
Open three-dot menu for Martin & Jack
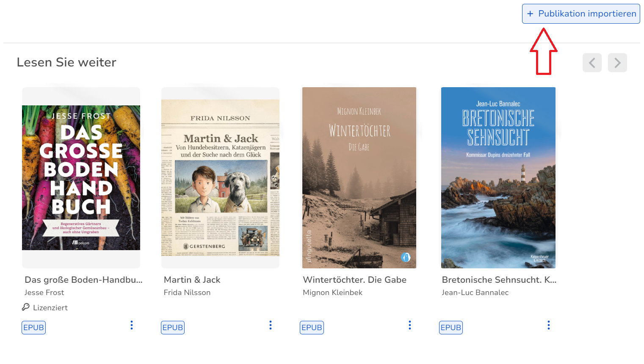pos(271,325)
